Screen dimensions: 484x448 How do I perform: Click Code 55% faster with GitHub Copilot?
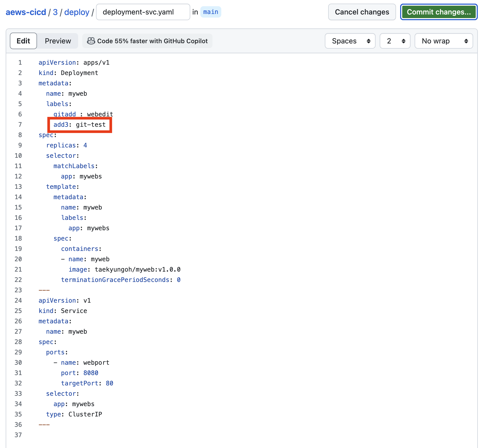(x=147, y=41)
